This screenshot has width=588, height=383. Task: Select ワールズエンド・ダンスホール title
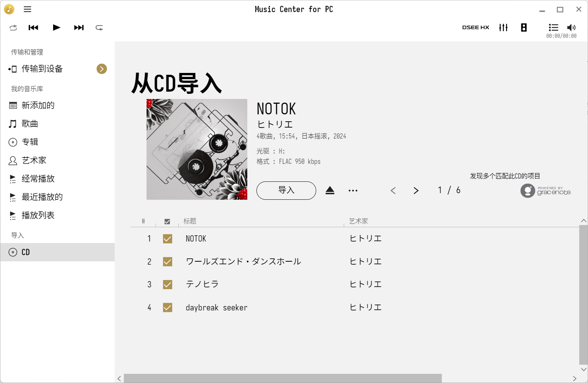(243, 261)
